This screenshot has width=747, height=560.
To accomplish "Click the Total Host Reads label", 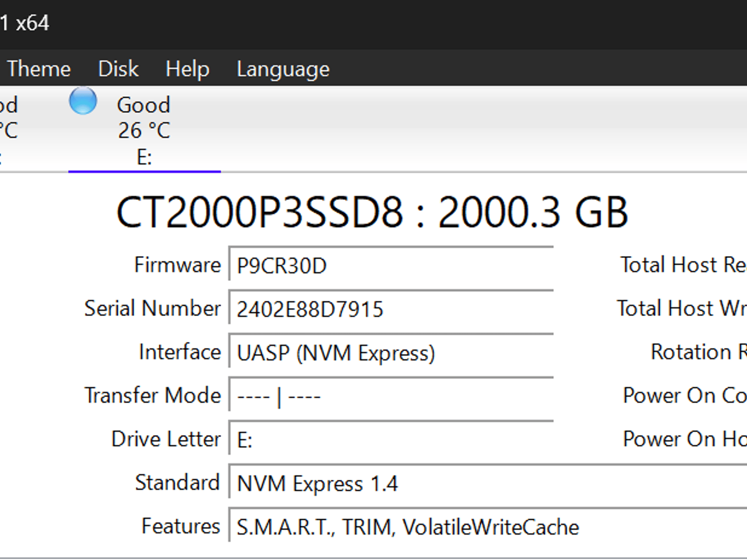I will pyautogui.click(x=684, y=265).
